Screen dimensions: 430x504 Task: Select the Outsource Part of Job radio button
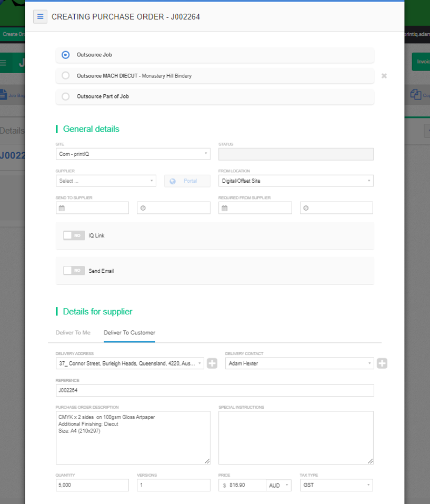click(65, 96)
